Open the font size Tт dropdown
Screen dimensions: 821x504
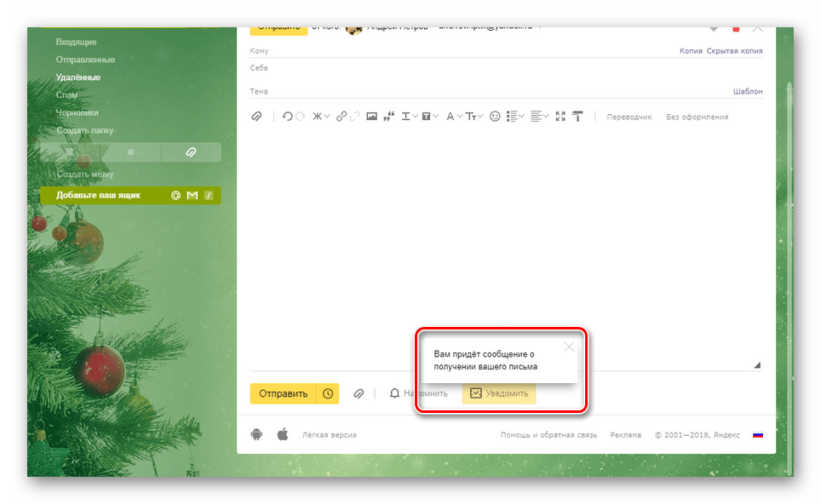474,116
